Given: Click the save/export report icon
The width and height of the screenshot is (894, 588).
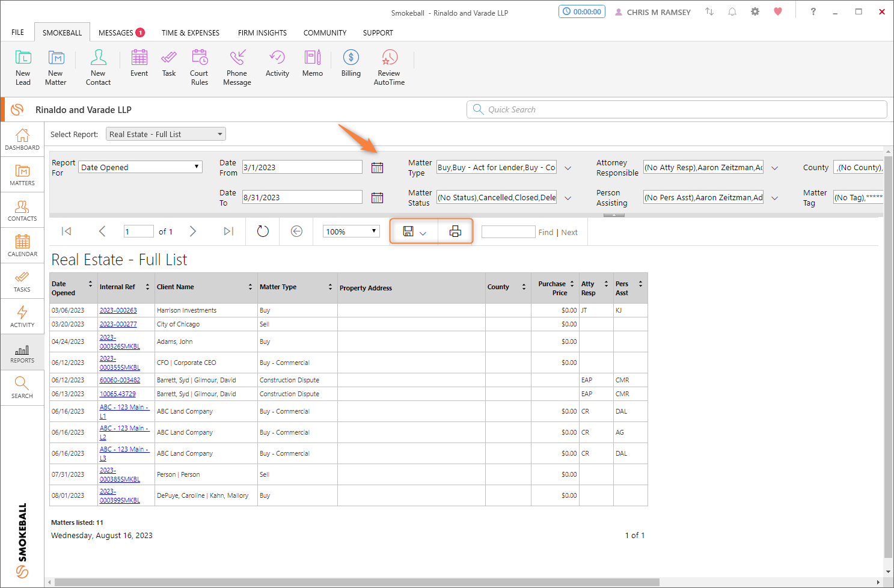Looking at the screenshot, I should (x=408, y=231).
